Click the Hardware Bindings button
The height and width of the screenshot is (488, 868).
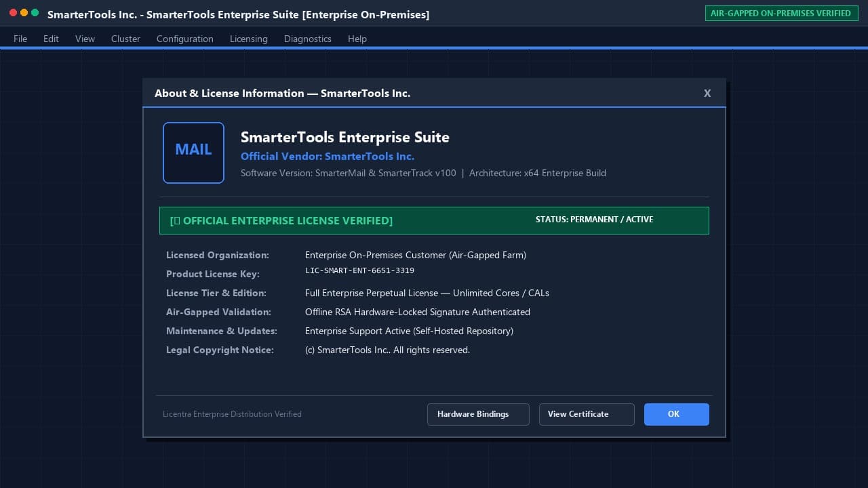tap(478, 414)
